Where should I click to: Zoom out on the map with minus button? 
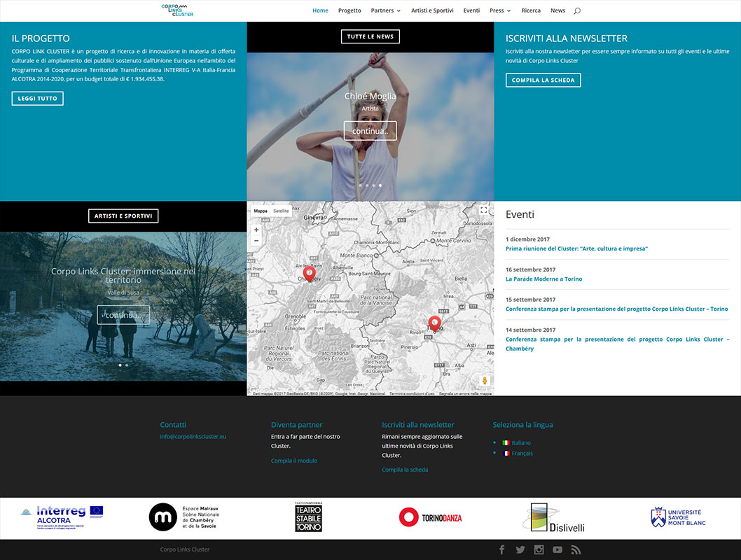[256, 241]
